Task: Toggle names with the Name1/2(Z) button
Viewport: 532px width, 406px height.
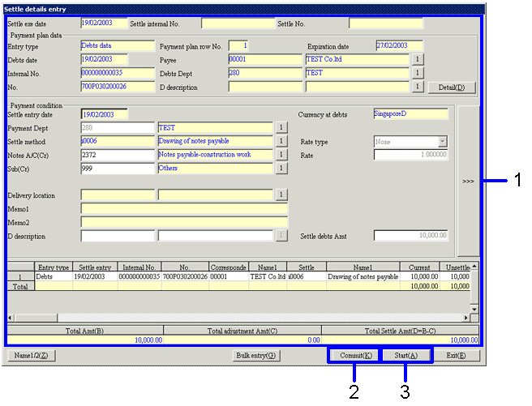Action: click(x=32, y=356)
